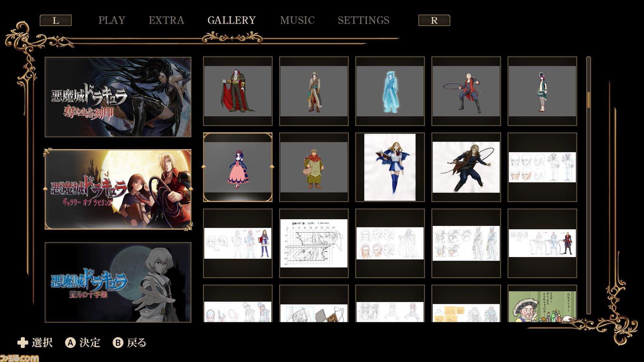Screen dimensions: 644x362
Task: Open the Dracula head studies sketch sheet
Action: point(390,243)
